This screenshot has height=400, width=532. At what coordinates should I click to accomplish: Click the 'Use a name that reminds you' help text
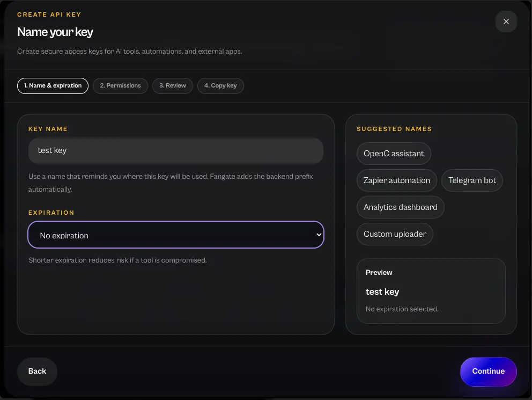coord(171,183)
